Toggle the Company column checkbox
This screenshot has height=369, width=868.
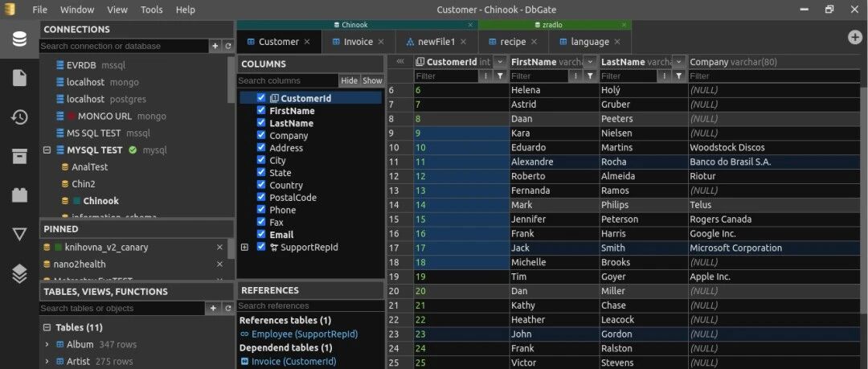[262, 135]
